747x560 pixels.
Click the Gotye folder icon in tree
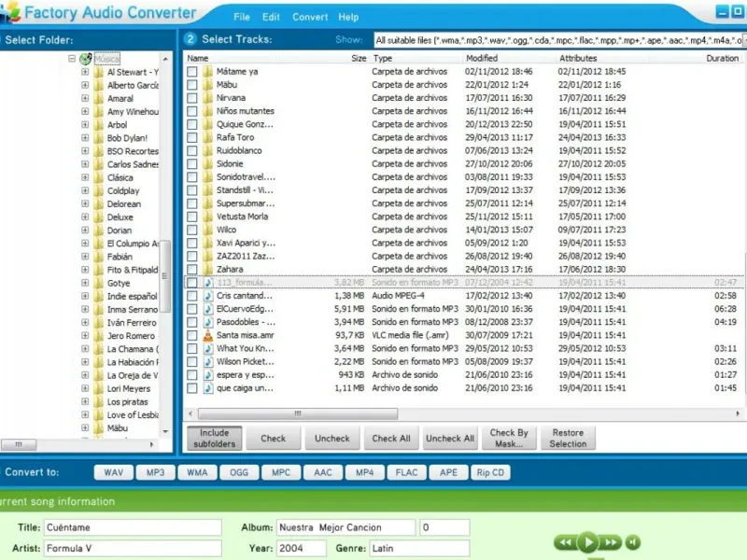coord(99,284)
